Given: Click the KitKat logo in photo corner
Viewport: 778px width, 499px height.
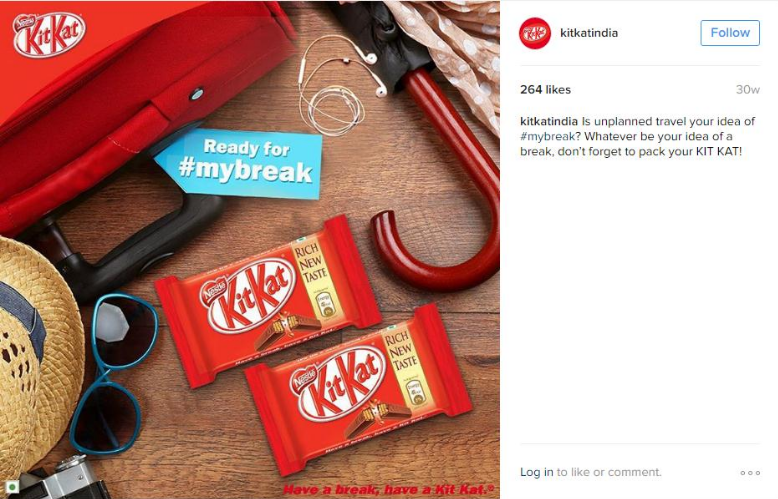Looking at the screenshot, I should tap(49, 34).
